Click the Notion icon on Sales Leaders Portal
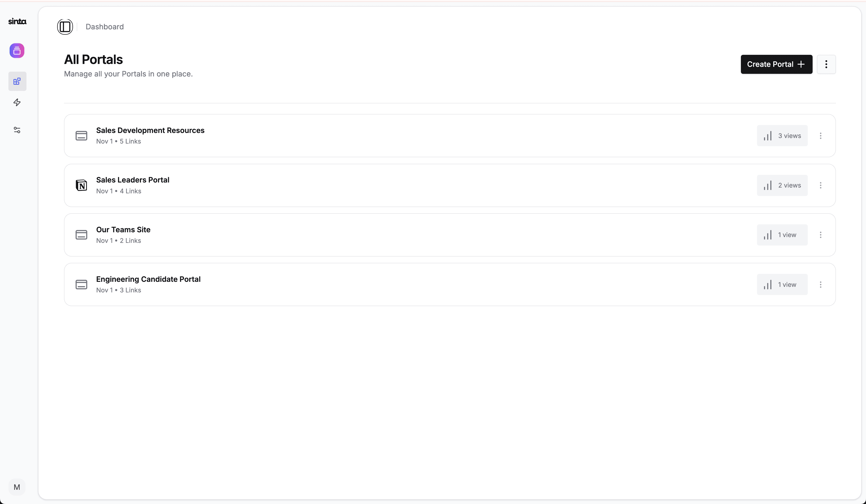 pos(81,185)
